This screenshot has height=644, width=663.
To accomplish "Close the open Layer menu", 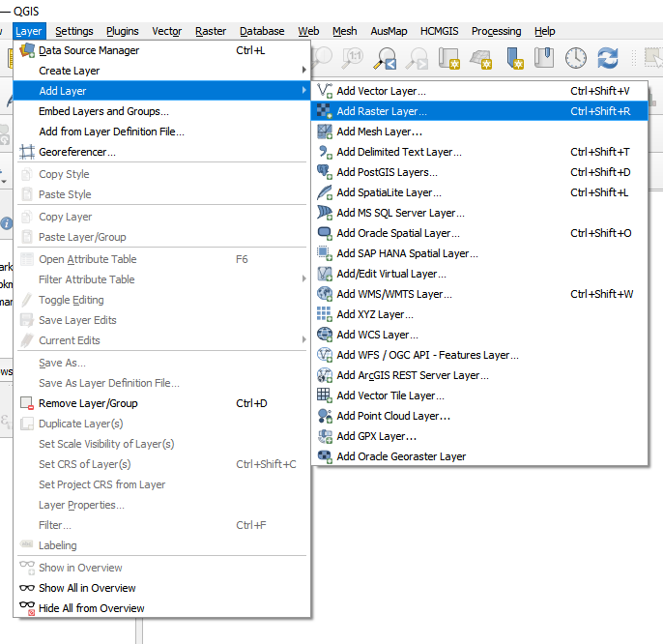I will [28, 31].
